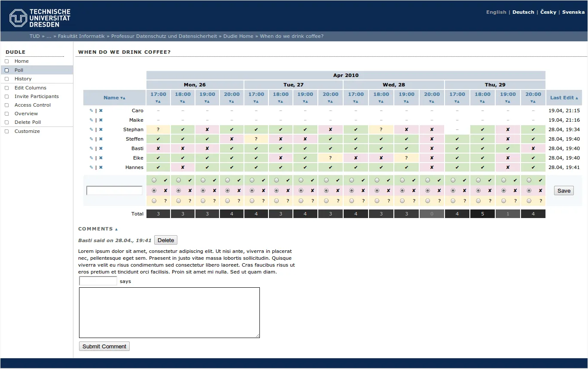Switch the language to Deutsch
The height and width of the screenshot is (369, 588).
tap(523, 12)
